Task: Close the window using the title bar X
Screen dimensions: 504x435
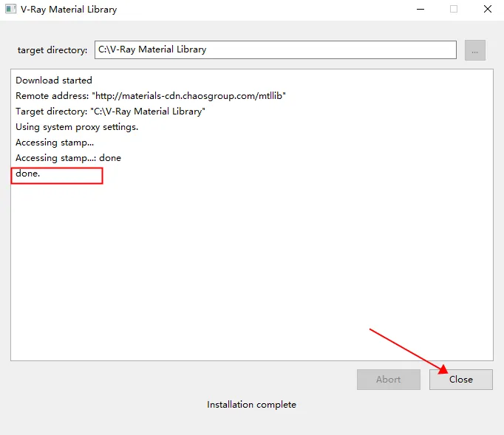Action: pos(488,10)
